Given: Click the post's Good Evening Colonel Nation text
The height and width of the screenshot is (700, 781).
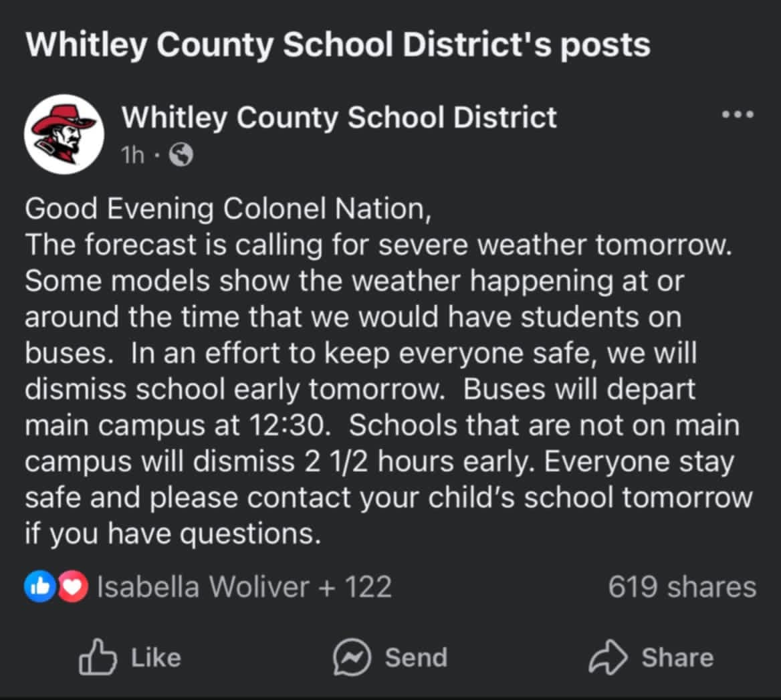Looking at the screenshot, I should [x=228, y=209].
